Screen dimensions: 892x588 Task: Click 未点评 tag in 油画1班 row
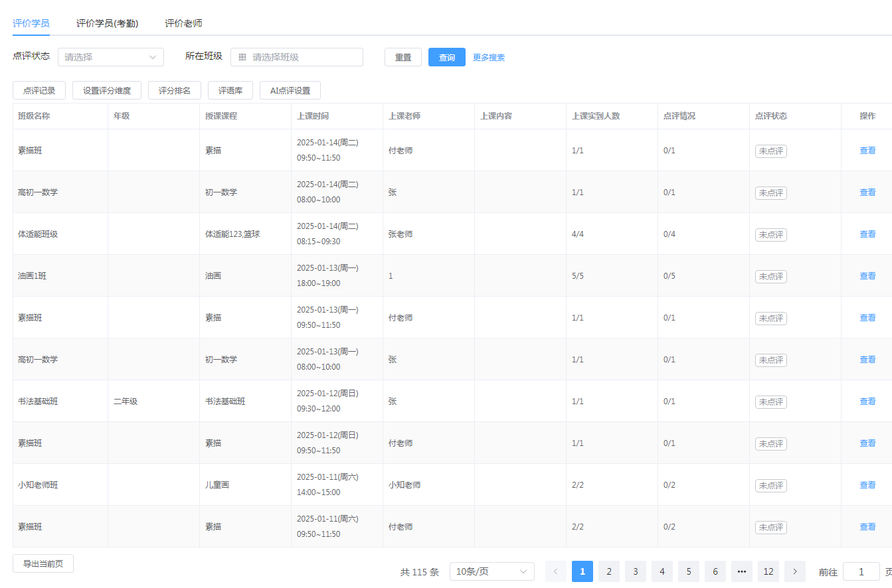click(771, 277)
